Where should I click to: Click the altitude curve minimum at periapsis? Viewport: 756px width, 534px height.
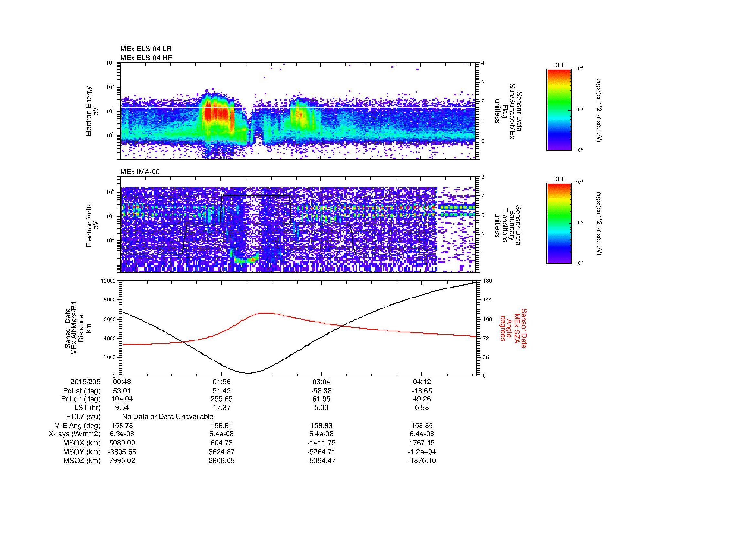(248, 373)
